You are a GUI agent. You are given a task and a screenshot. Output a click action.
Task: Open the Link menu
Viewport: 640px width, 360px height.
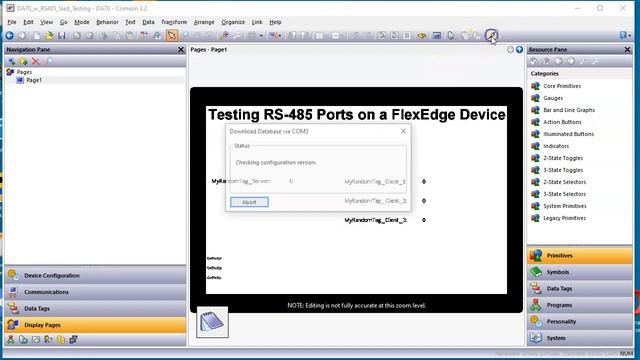pyautogui.click(x=257, y=22)
